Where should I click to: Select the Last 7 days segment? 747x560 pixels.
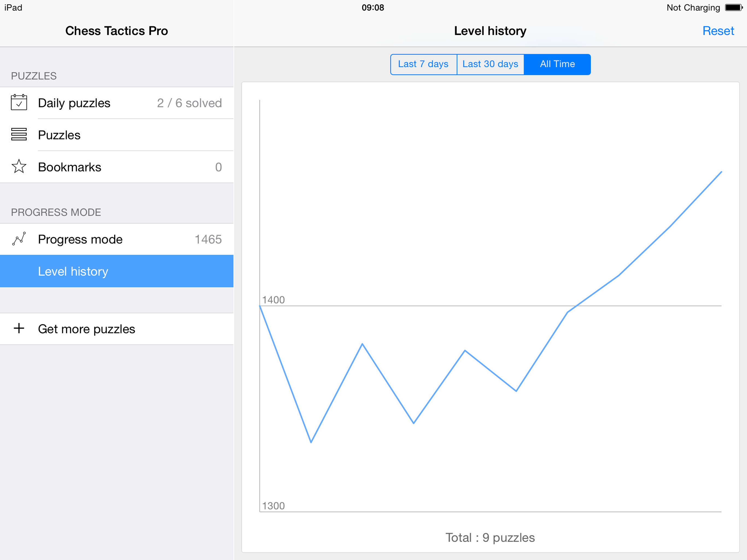[423, 64]
